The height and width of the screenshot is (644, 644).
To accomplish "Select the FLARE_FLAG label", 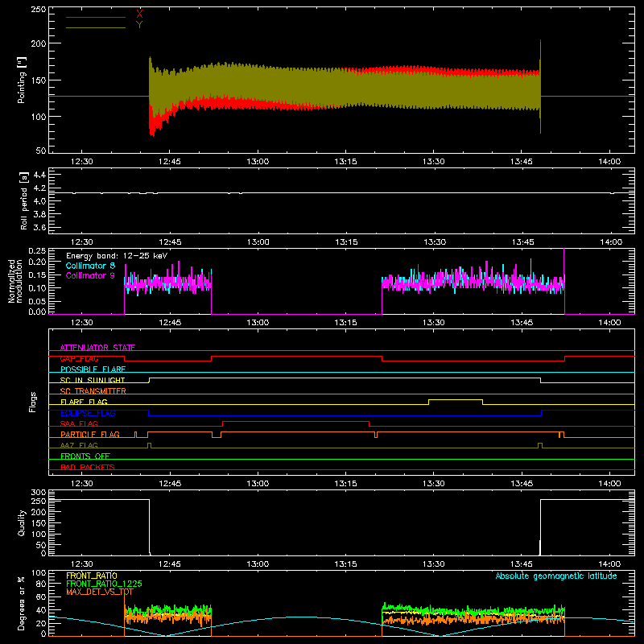I will (84, 402).
